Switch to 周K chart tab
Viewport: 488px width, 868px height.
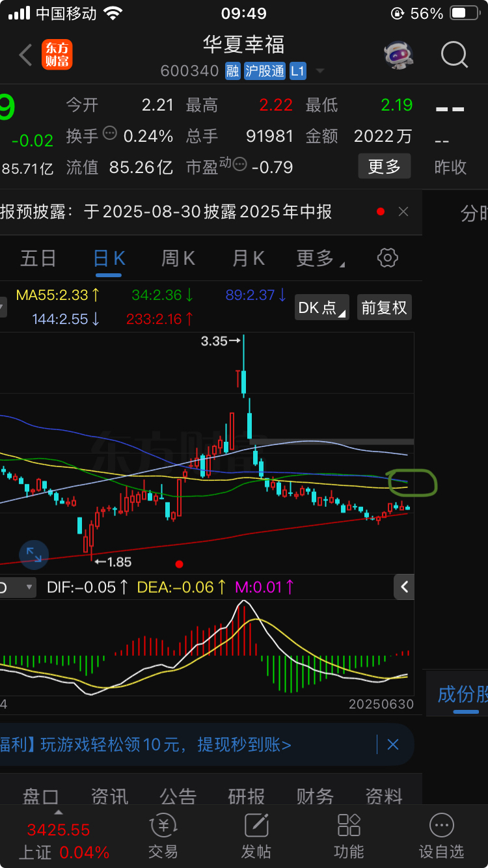(178, 258)
